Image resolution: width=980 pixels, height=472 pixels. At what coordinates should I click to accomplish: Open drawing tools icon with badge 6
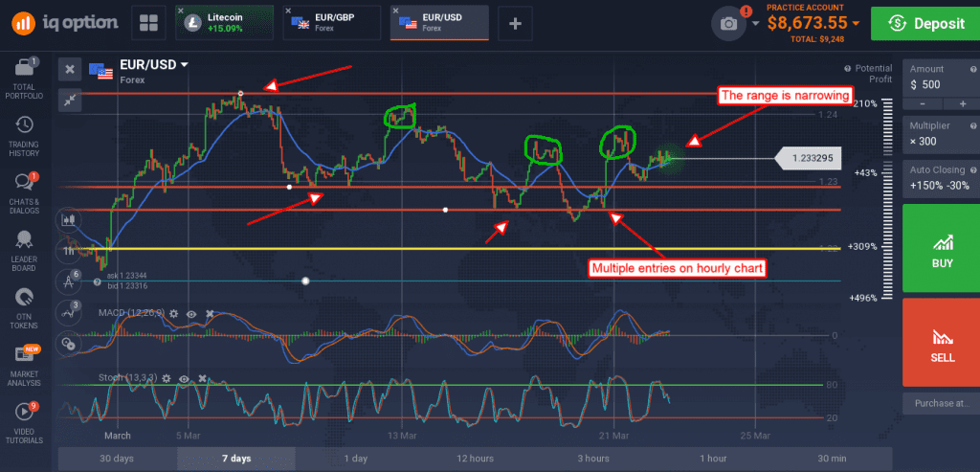tap(68, 281)
